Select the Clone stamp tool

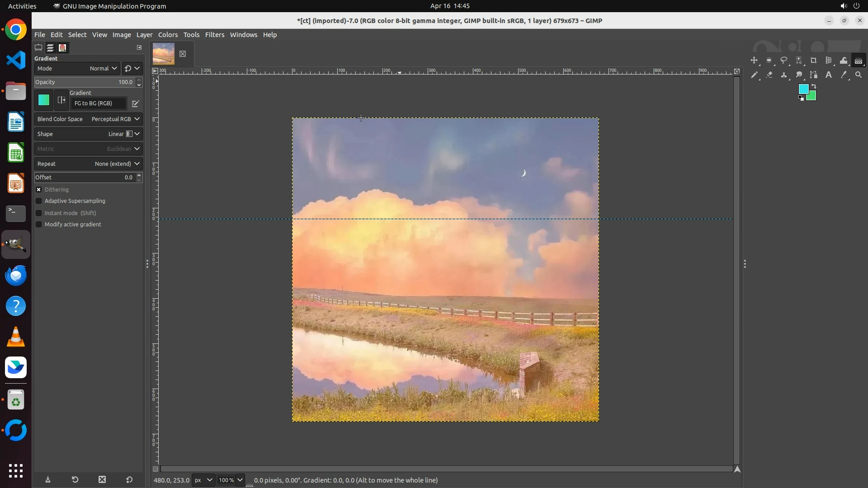click(784, 75)
